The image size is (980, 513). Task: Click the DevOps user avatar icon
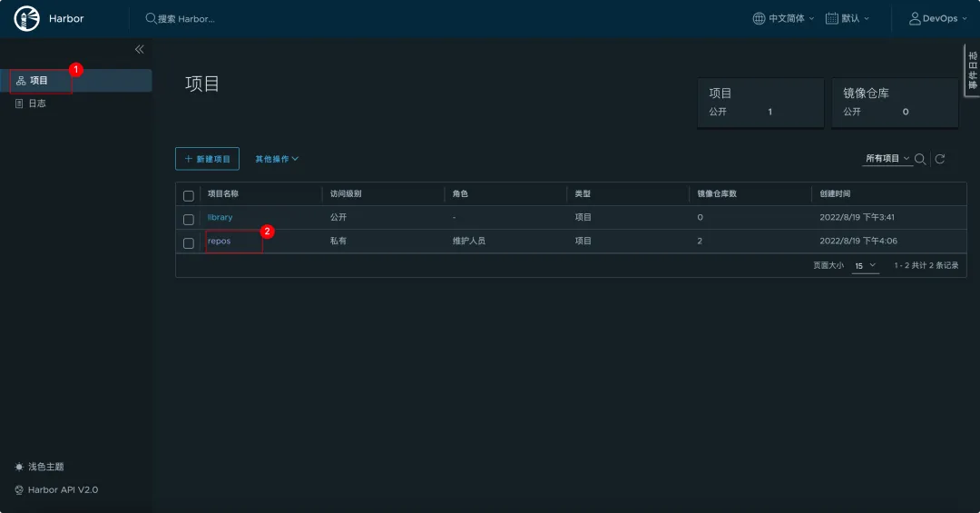(x=915, y=19)
